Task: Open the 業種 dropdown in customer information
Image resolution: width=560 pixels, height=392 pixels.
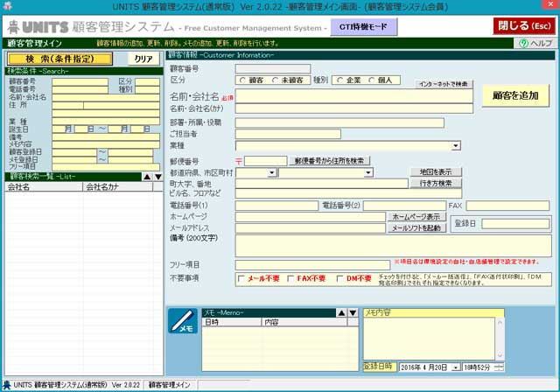Action: point(455,145)
